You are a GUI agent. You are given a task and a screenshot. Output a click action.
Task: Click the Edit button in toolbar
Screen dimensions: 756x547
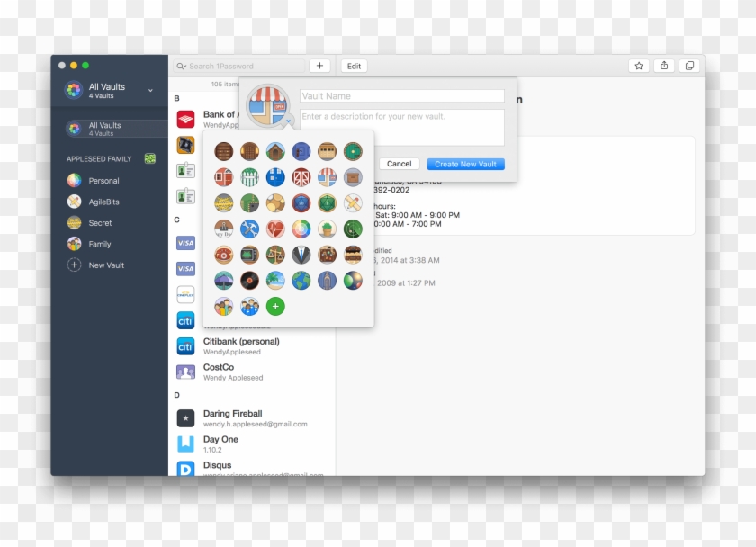[354, 66]
